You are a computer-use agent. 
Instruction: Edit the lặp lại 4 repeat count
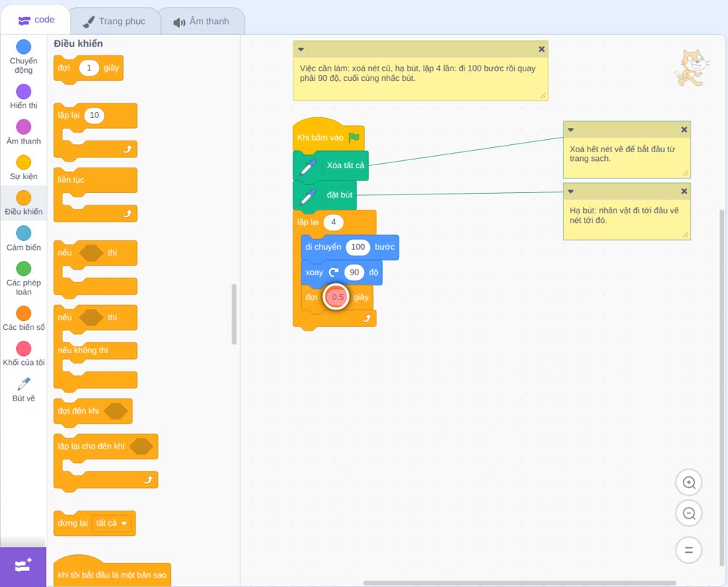point(333,222)
